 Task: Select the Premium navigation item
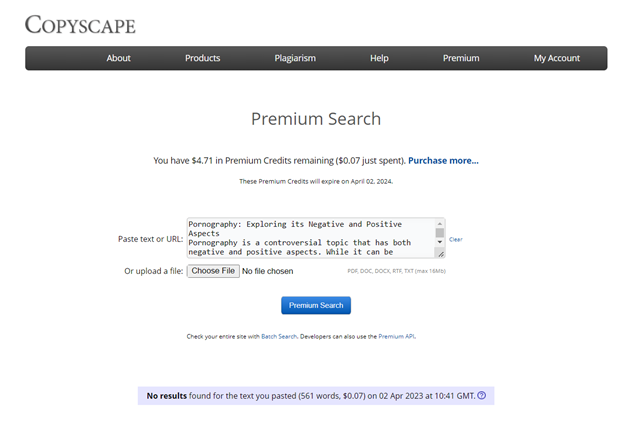pyautogui.click(x=461, y=58)
